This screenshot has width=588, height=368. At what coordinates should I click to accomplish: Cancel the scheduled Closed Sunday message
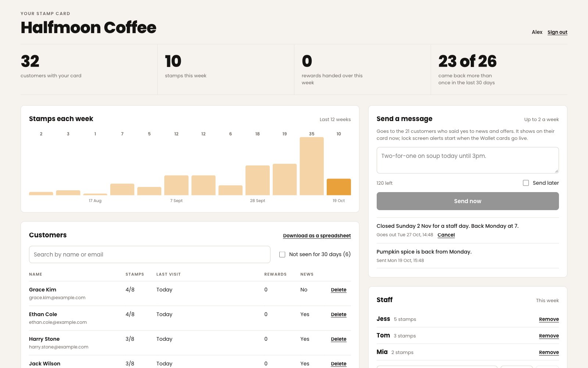pos(446,235)
